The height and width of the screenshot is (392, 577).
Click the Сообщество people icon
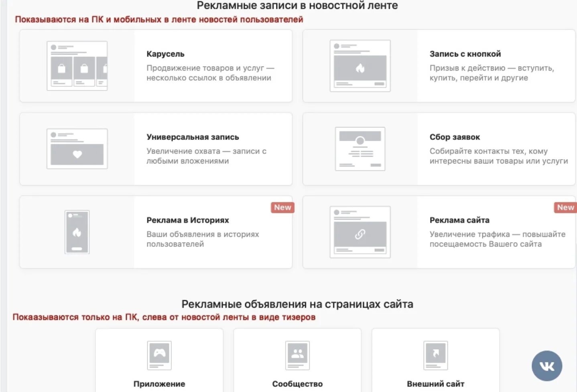click(x=297, y=355)
